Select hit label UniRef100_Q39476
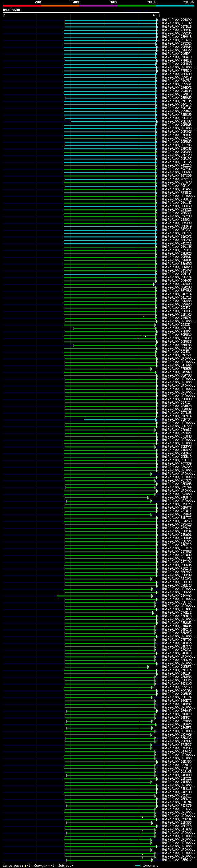 pos(177,139)
